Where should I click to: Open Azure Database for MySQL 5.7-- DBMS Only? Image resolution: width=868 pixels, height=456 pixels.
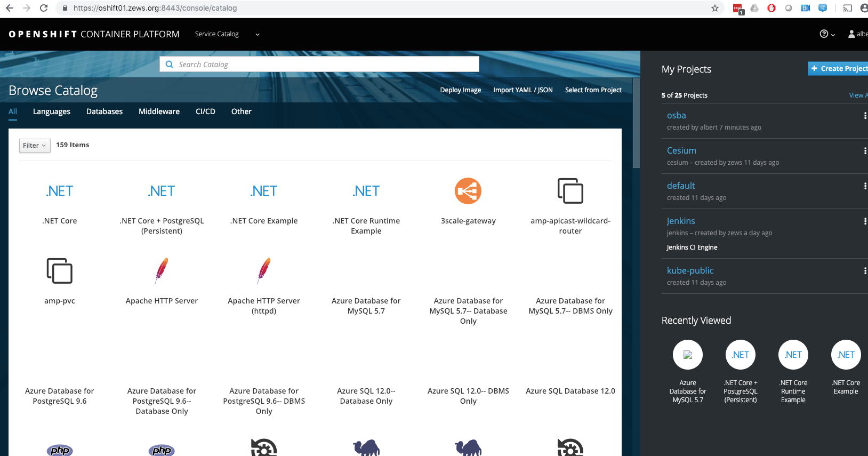[570, 306]
